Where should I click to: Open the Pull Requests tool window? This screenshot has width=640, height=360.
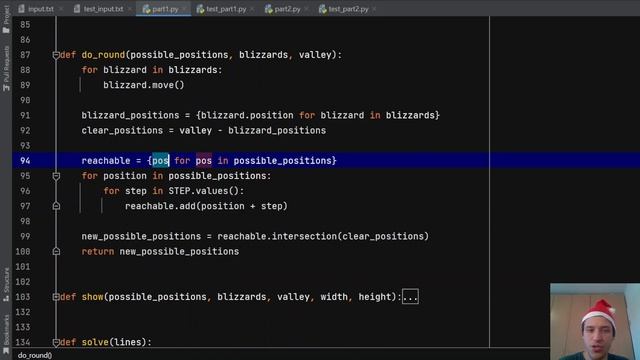[x=6, y=69]
